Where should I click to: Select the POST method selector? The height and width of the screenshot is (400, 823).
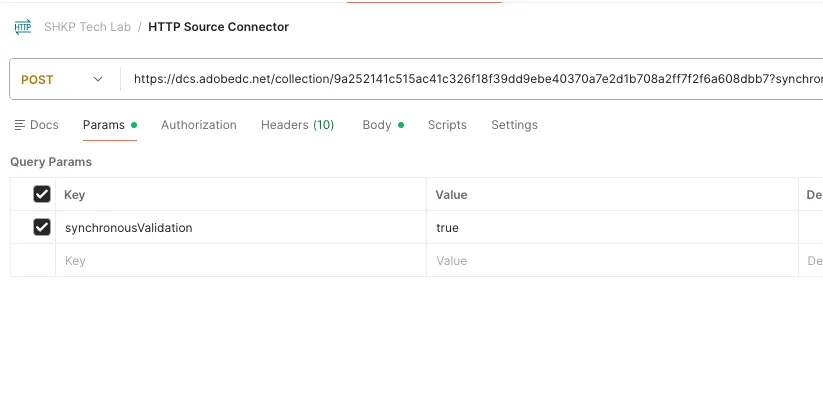62,79
